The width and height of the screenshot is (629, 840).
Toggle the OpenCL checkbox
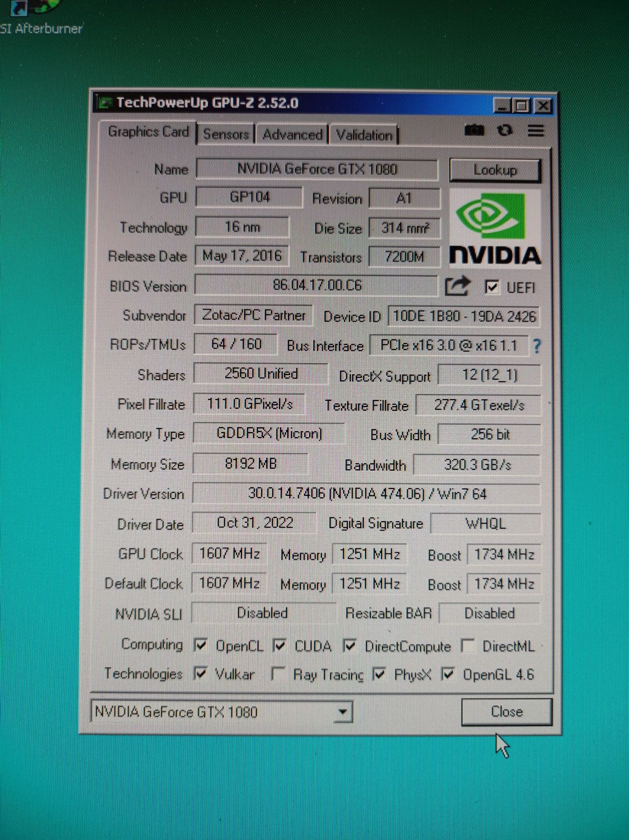[x=200, y=644]
